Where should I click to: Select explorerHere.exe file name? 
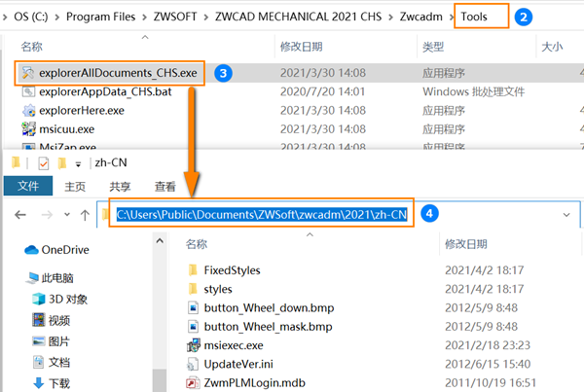(82, 111)
